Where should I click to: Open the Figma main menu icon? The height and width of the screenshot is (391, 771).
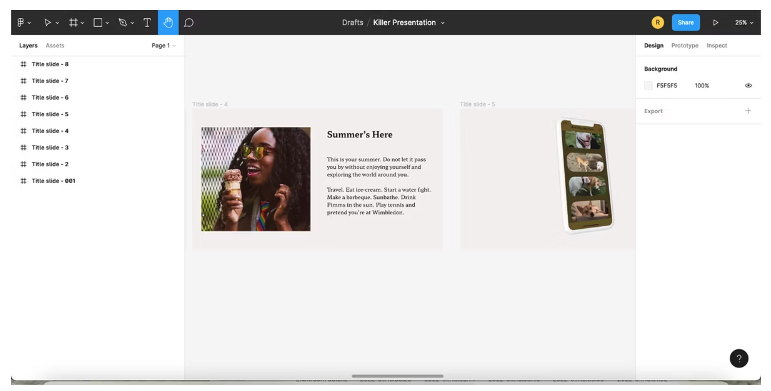coord(21,23)
